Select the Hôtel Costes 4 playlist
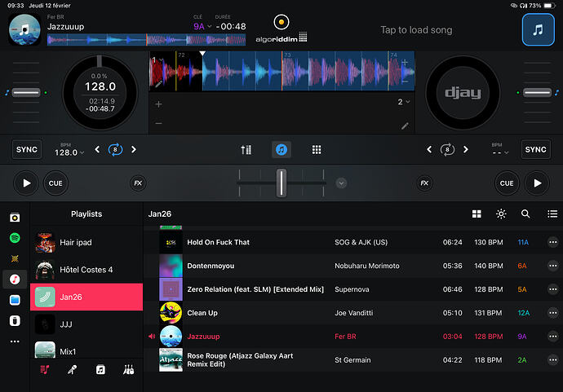The width and height of the screenshot is (563, 392). 86,269
